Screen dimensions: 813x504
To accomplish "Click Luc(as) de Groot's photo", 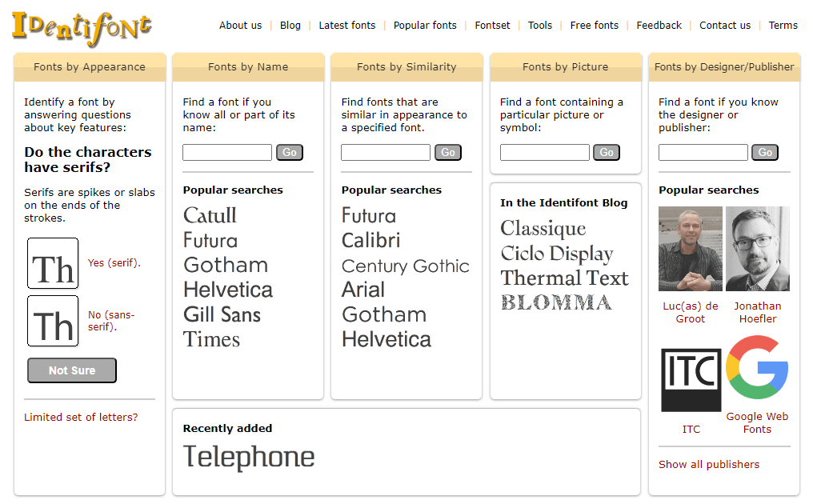I will pyautogui.click(x=690, y=249).
